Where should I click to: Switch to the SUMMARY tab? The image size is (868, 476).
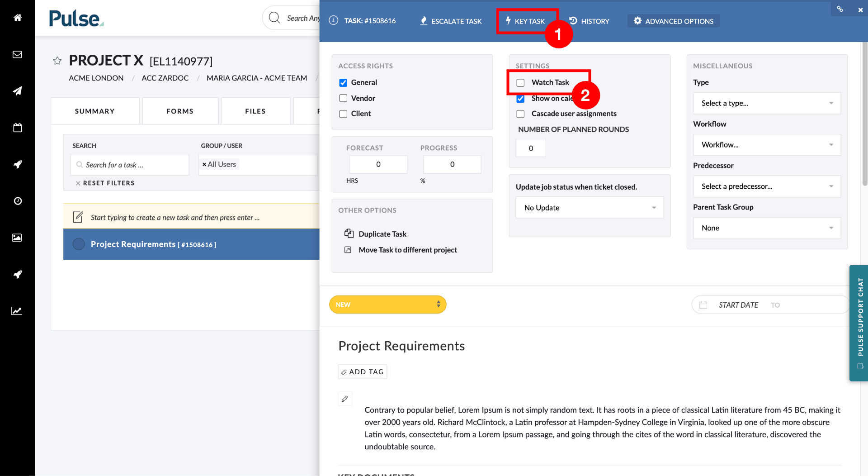click(x=95, y=111)
